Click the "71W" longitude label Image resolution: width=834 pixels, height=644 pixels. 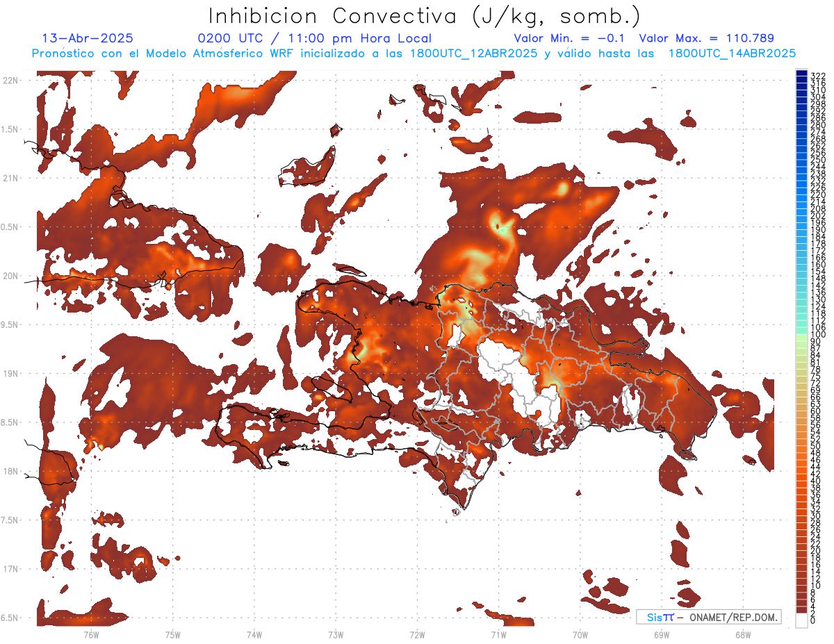(498, 634)
